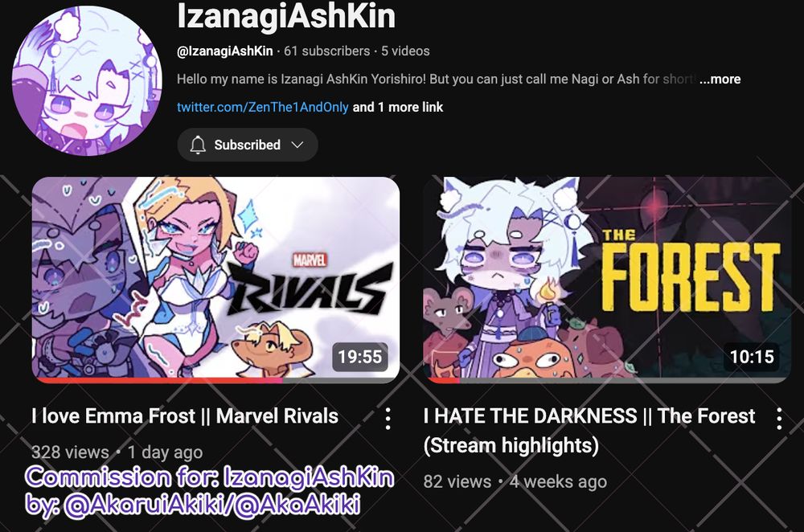Viewport: 804px width, 532px height.
Task: Open 'I love Emma Frost || Marvel Rivals' title
Action: click(185, 416)
